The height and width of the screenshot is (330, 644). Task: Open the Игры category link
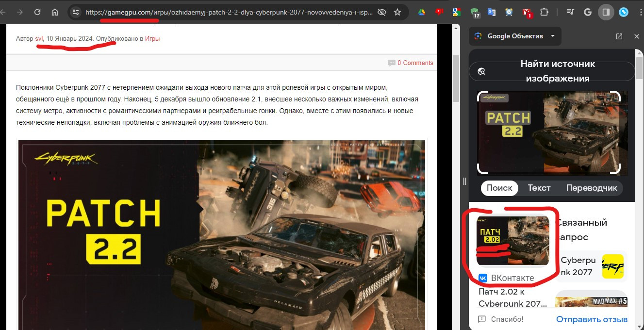[152, 38]
